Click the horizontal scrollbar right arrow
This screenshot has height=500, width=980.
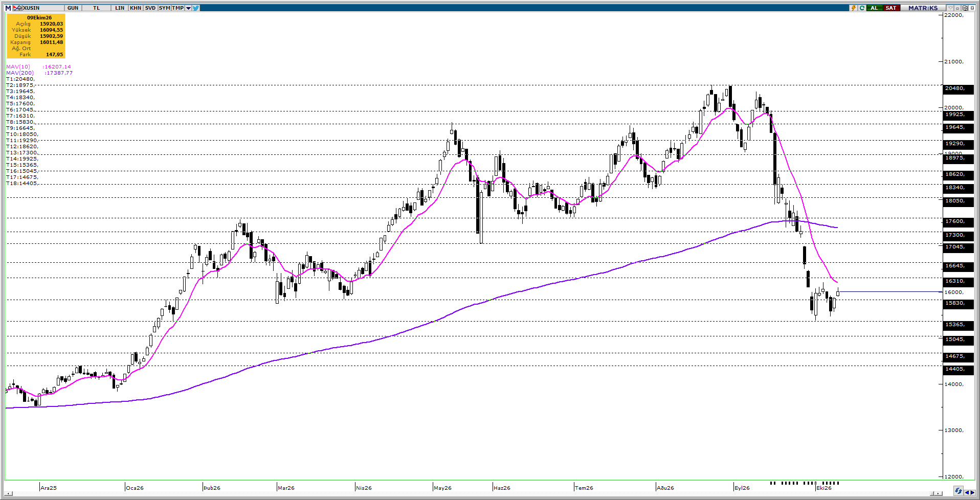938,493
